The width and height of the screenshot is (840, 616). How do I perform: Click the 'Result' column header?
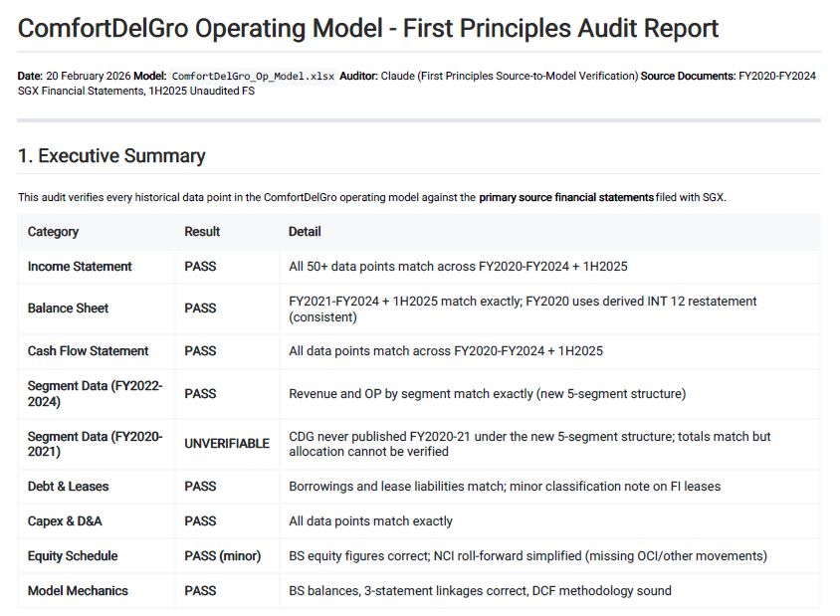coord(202,232)
